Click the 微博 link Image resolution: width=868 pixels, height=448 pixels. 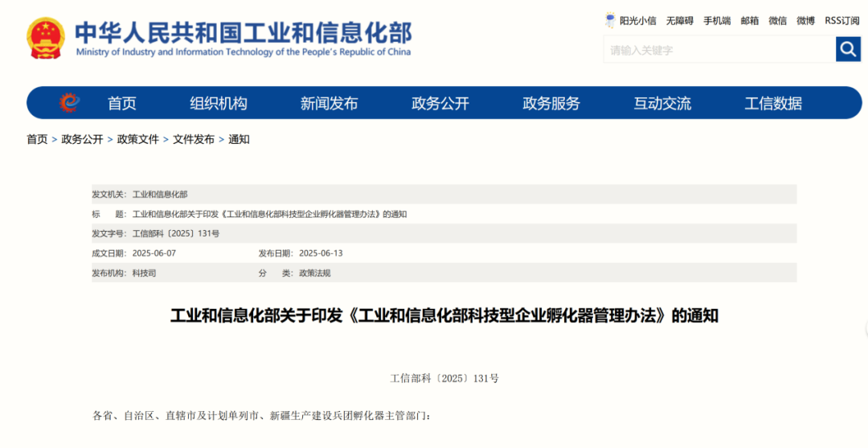pos(805,21)
